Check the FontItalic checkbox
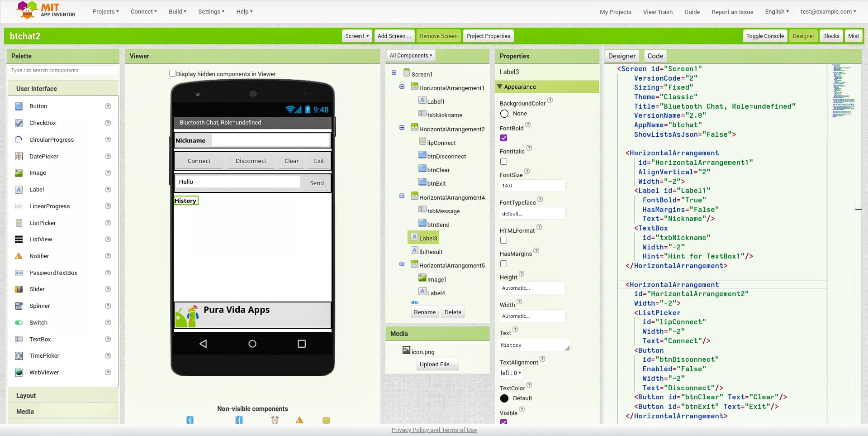Screen dimensions: 868x436 pyautogui.click(x=503, y=162)
